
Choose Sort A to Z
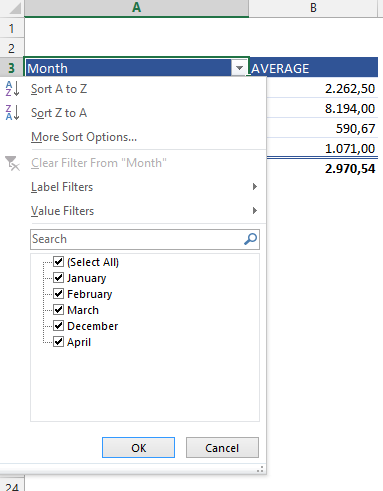pyautogui.click(x=59, y=89)
